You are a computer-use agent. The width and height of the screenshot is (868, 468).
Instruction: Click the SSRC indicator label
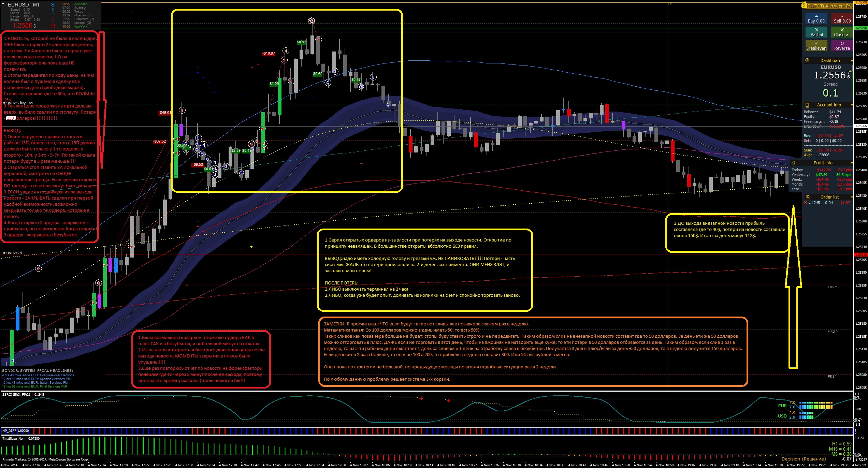pos(23,395)
